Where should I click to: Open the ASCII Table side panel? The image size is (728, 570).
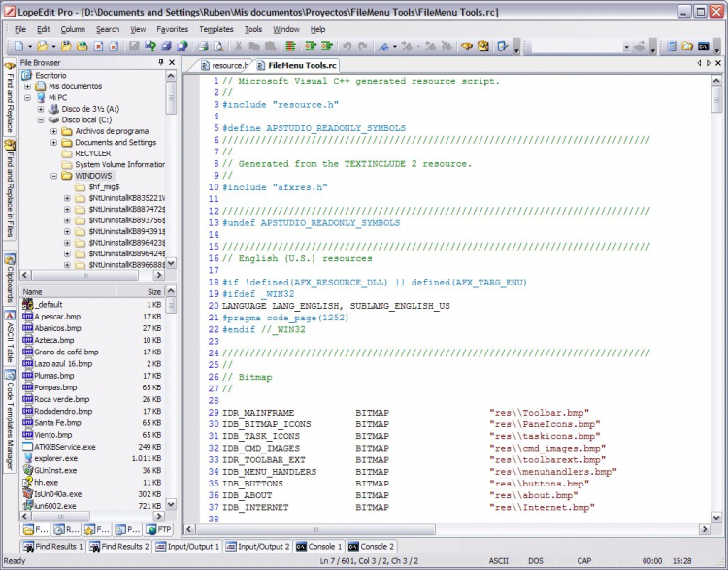[10, 338]
